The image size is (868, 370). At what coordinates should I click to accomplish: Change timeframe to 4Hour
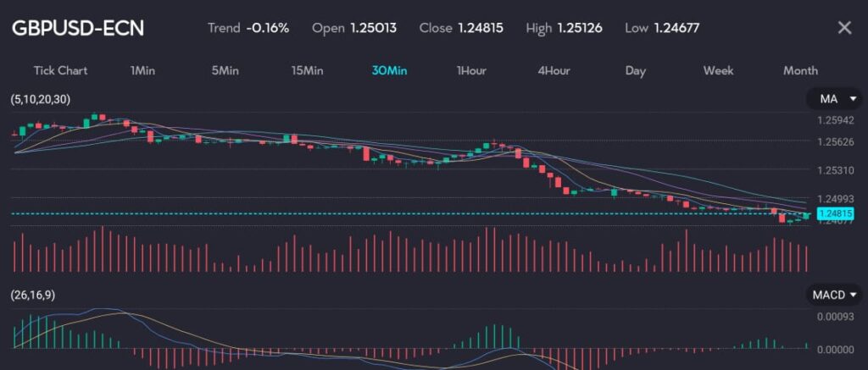(554, 70)
